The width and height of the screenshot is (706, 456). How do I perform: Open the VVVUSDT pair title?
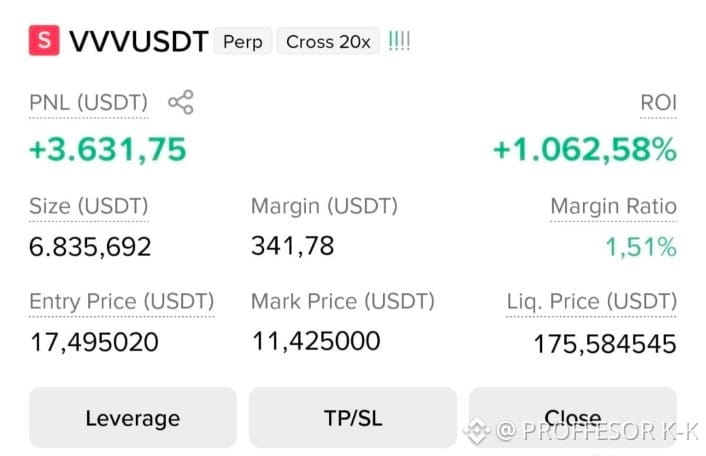point(139,41)
